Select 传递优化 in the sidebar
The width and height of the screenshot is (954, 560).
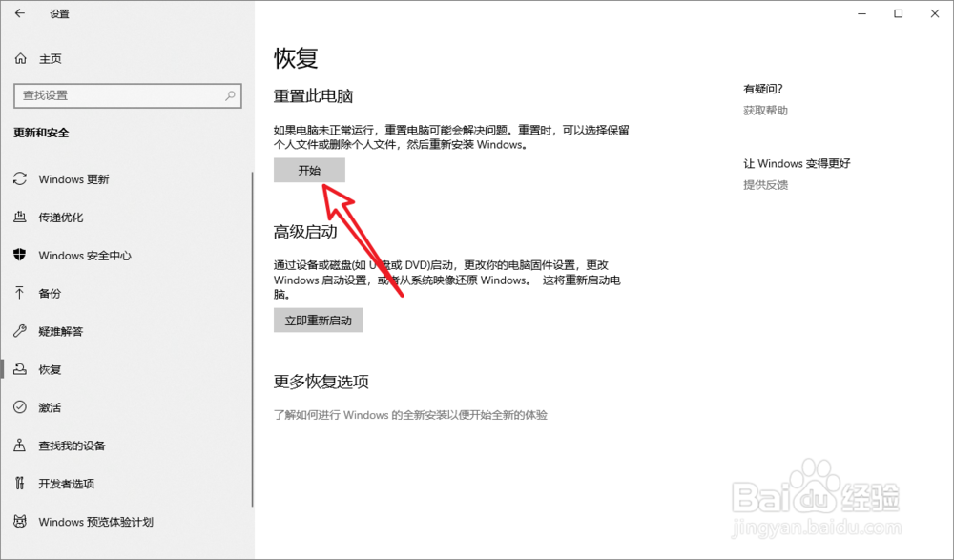61,218
